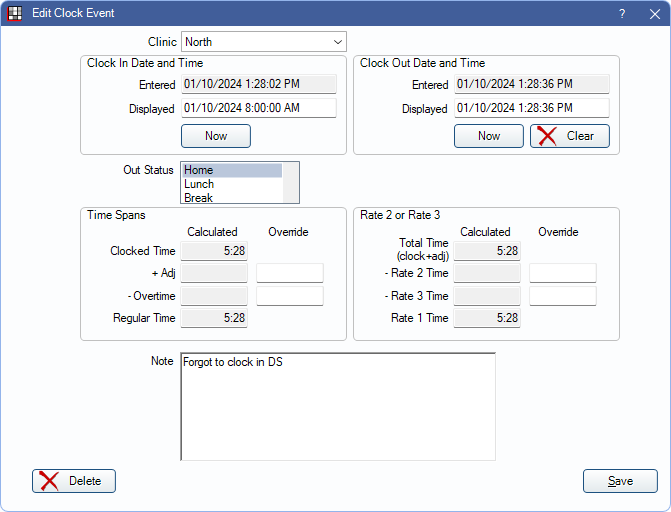Click the red X on the Clear button
Screen dimensions: 671x512
[x=547, y=136]
